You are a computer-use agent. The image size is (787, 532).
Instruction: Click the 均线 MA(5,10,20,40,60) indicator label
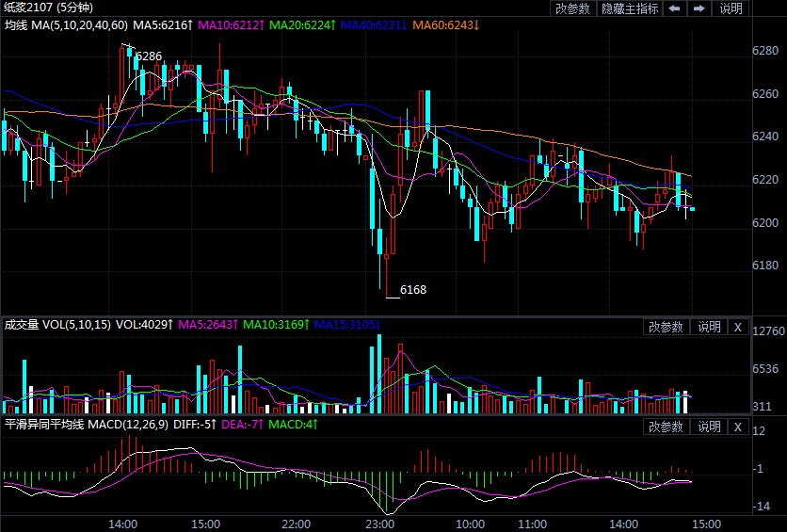[66, 24]
